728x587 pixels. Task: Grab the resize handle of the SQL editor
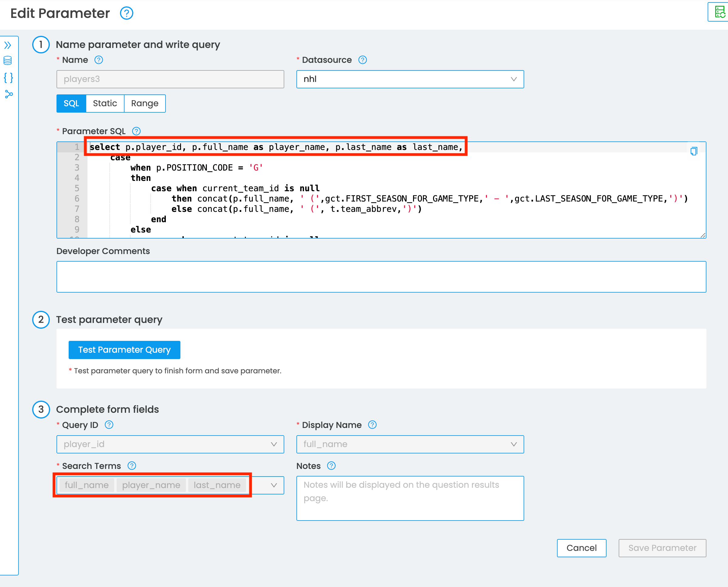tap(703, 235)
